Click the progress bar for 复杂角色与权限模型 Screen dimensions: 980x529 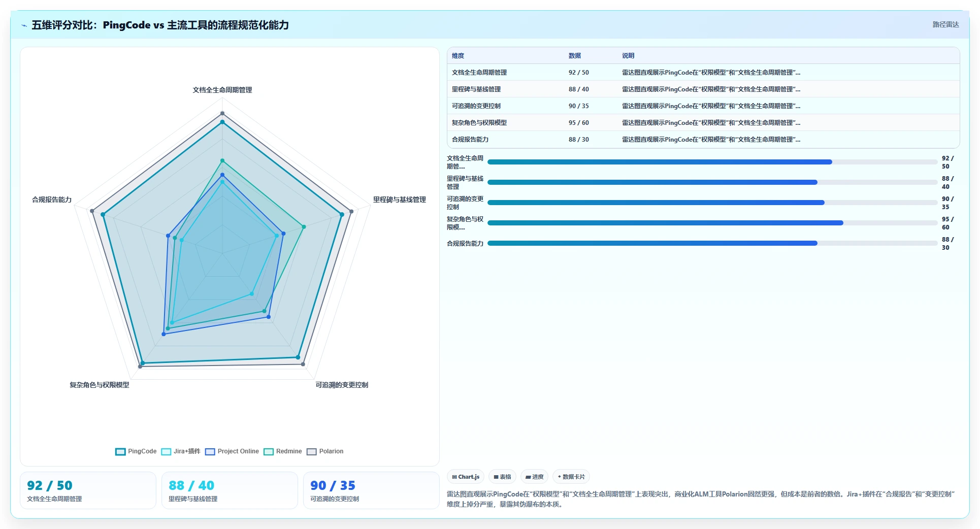tap(712, 223)
